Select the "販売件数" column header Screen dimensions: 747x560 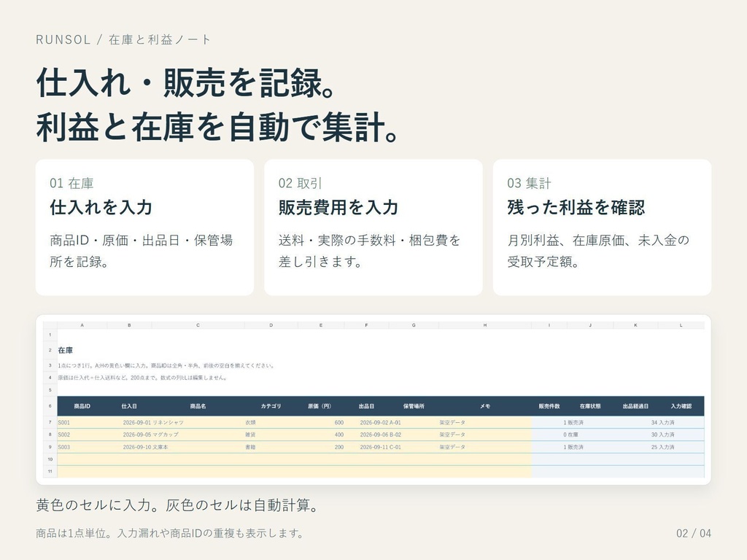point(549,406)
